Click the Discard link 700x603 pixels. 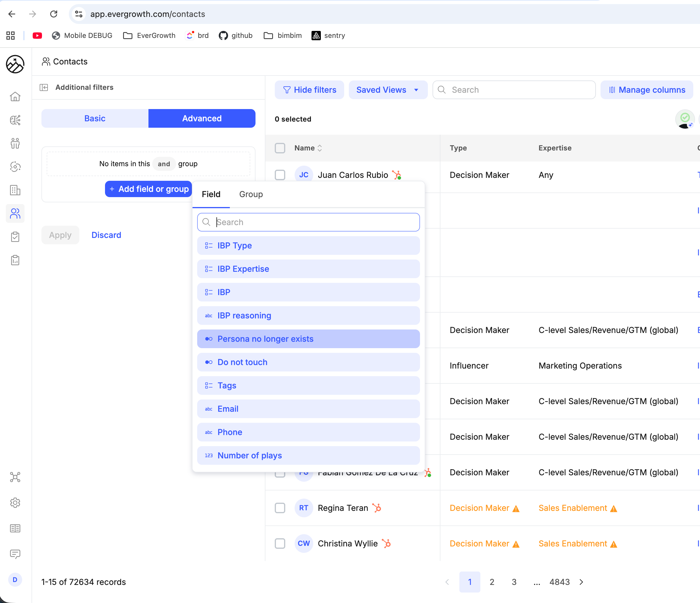[106, 235]
